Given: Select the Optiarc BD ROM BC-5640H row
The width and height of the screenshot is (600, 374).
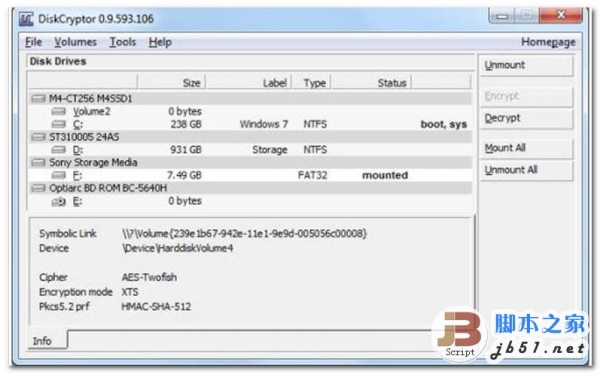Looking at the screenshot, I should click(250, 188).
